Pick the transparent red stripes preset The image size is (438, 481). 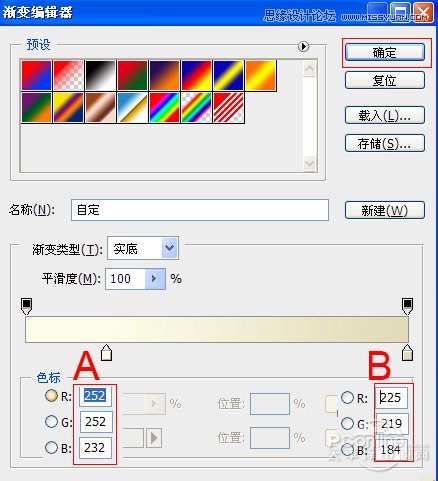(229, 107)
